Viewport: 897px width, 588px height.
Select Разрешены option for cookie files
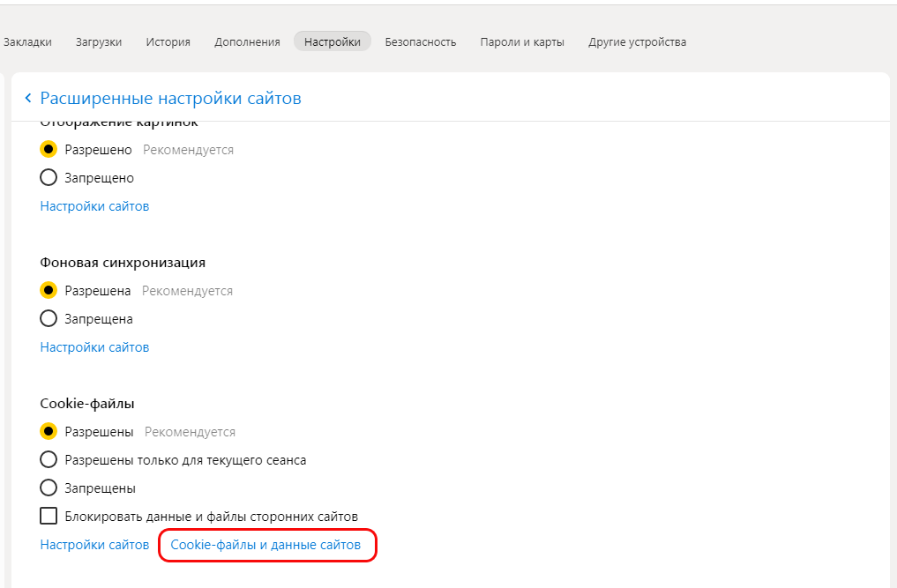point(49,432)
